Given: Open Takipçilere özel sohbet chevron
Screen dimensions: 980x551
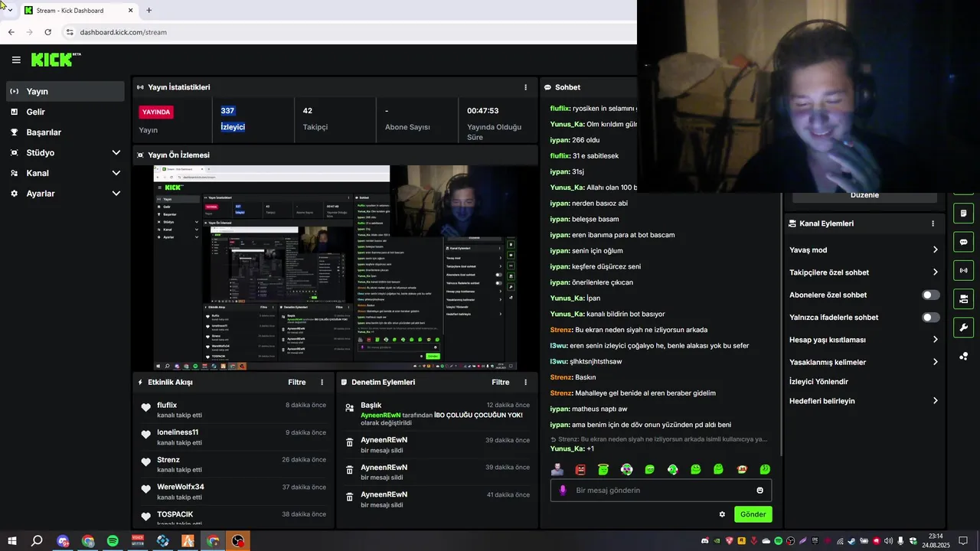Looking at the screenshot, I should [935, 272].
